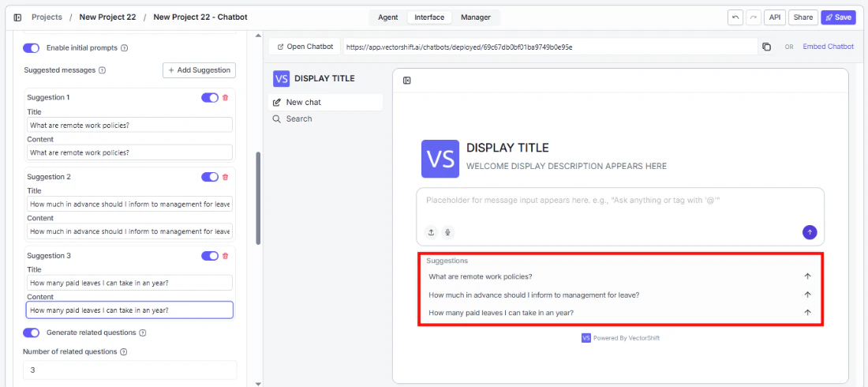Click the Add Suggestion button
Image resolution: width=868 pixels, height=387 pixels.
200,70
